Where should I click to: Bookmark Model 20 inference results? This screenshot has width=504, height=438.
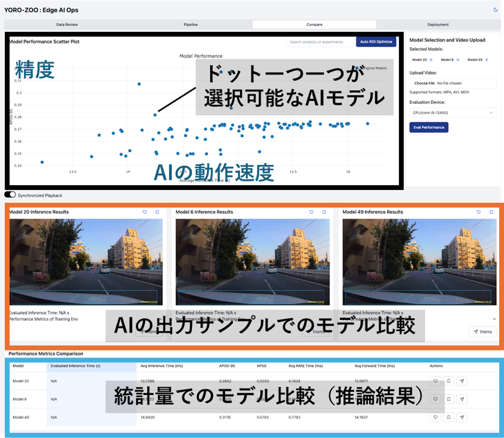(x=157, y=212)
